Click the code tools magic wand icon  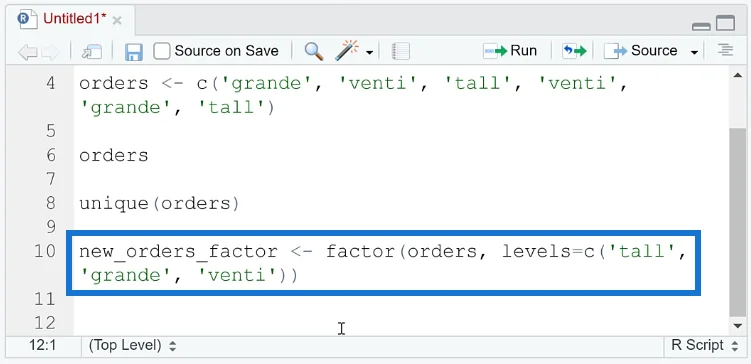(347, 50)
